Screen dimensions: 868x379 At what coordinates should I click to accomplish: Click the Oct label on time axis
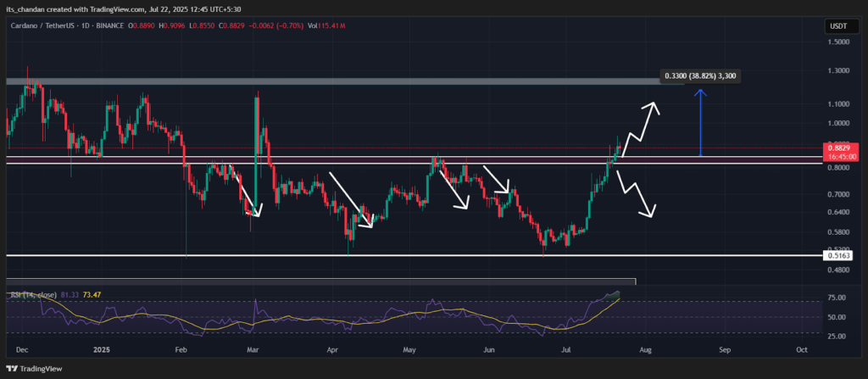coord(801,350)
